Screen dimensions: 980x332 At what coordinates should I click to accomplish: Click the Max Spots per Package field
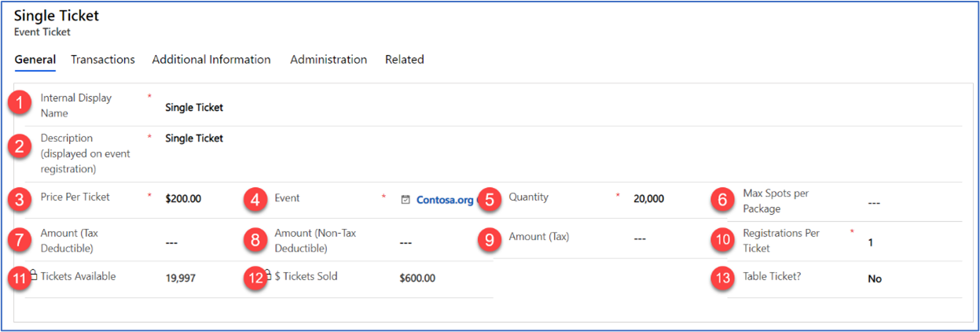pos(874,203)
